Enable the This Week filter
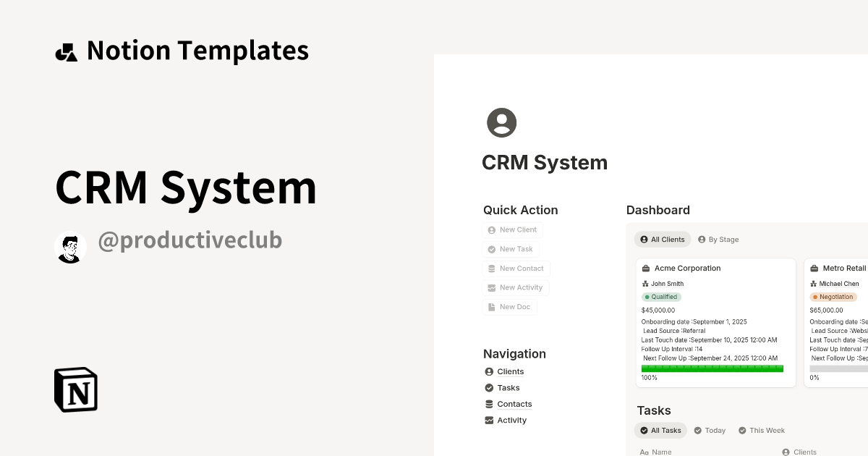The width and height of the screenshot is (868, 456). 761,430
